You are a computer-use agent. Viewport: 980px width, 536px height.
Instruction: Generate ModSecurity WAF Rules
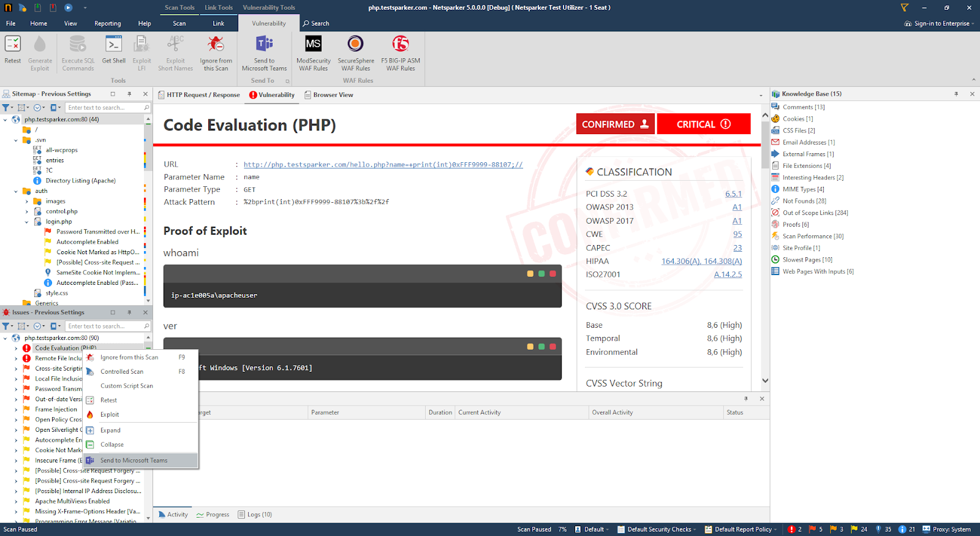pos(313,52)
